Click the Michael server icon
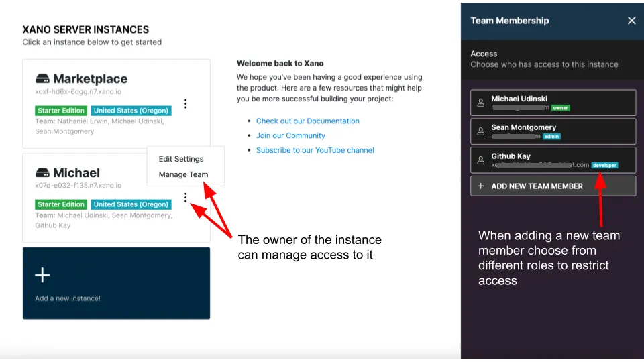Image resolution: width=644 pixels, height=362 pixels. 42,172
